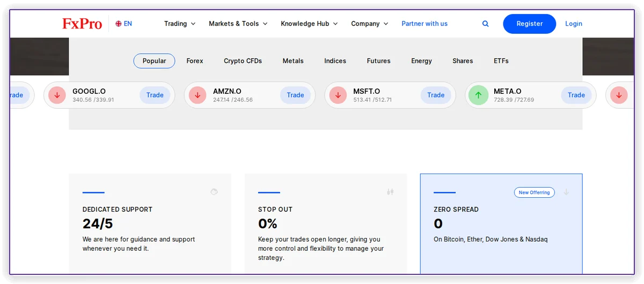Click the UK flag language icon
This screenshot has width=644, height=284.
coord(119,24)
